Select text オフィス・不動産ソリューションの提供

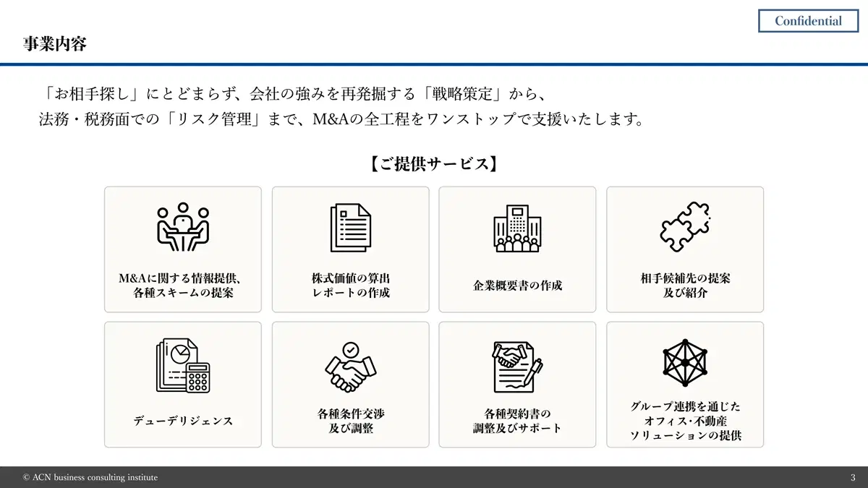(684, 429)
